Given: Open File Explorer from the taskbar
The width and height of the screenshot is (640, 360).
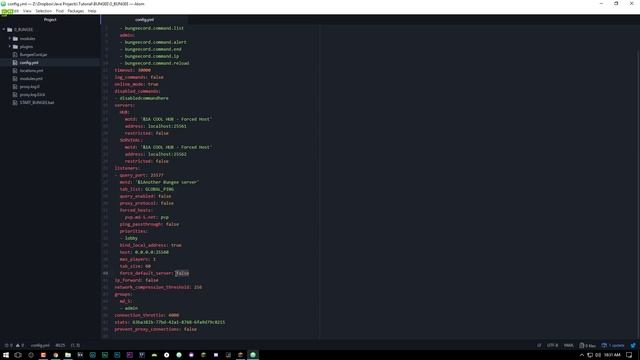Looking at the screenshot, I should [x=68, y=355].
